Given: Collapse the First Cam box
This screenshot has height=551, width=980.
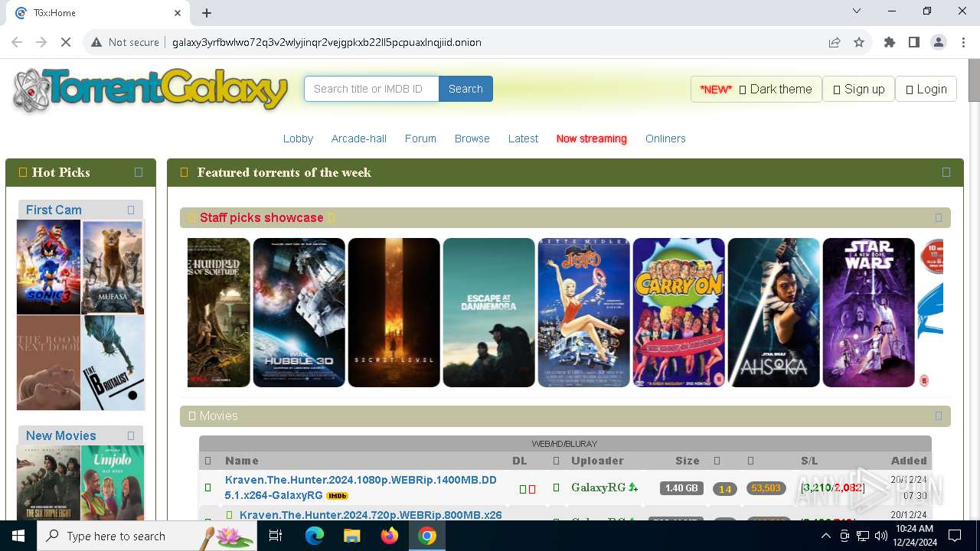Looking at the screenshot, I should tap(131, 210).
